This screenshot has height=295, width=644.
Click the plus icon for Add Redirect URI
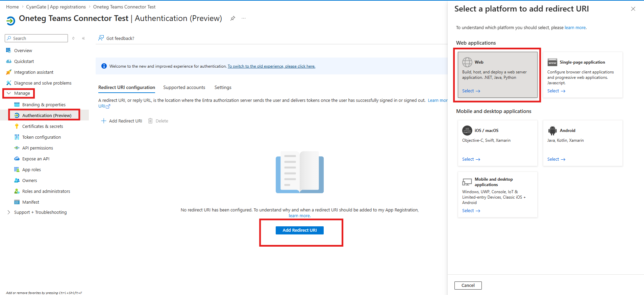click(x=104, y=121)
